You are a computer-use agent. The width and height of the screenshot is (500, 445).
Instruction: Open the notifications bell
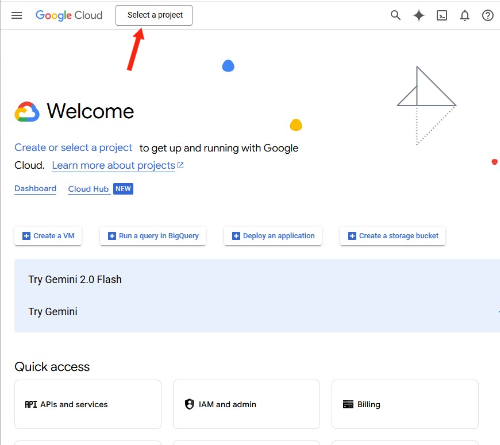pos(465,15)
